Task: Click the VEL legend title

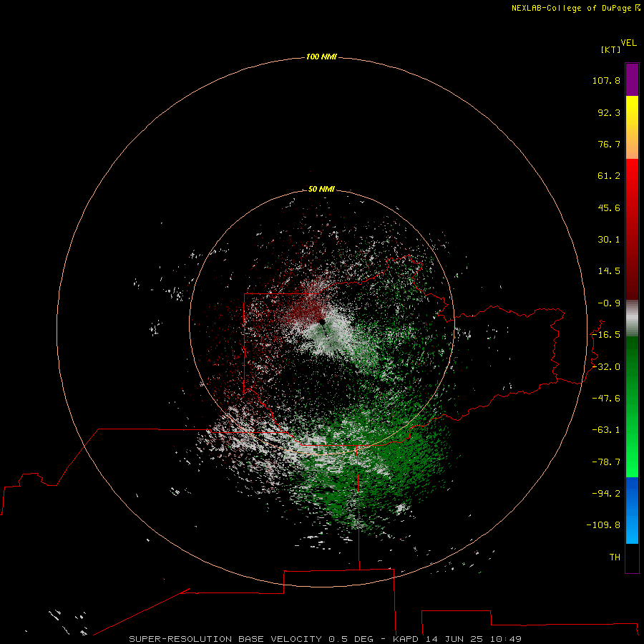Action: pyautogui.click(x=629, y=43)
